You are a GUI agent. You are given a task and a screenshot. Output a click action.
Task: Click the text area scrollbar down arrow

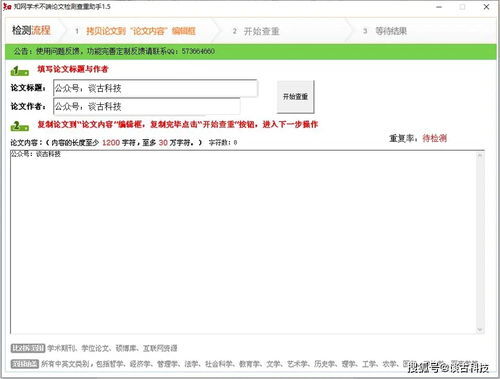click(x=480, y=330)
